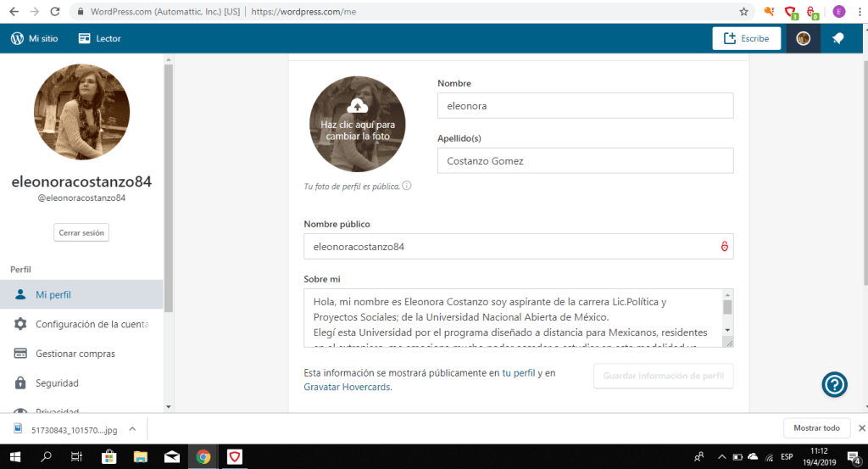
Task: Bookmark this page with star icon
Action: pyautogui.click(x=743, y=12)
